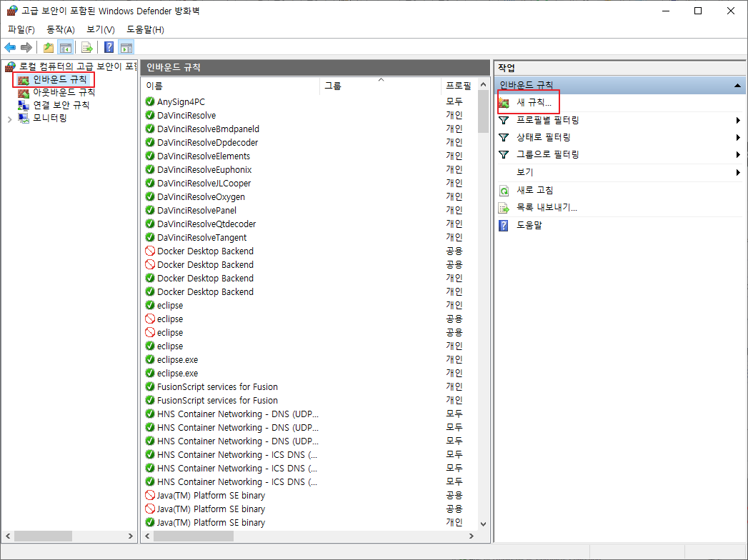Click the Back arrow toolbar icon
This screenshot has height=560, width=748.
10,47
